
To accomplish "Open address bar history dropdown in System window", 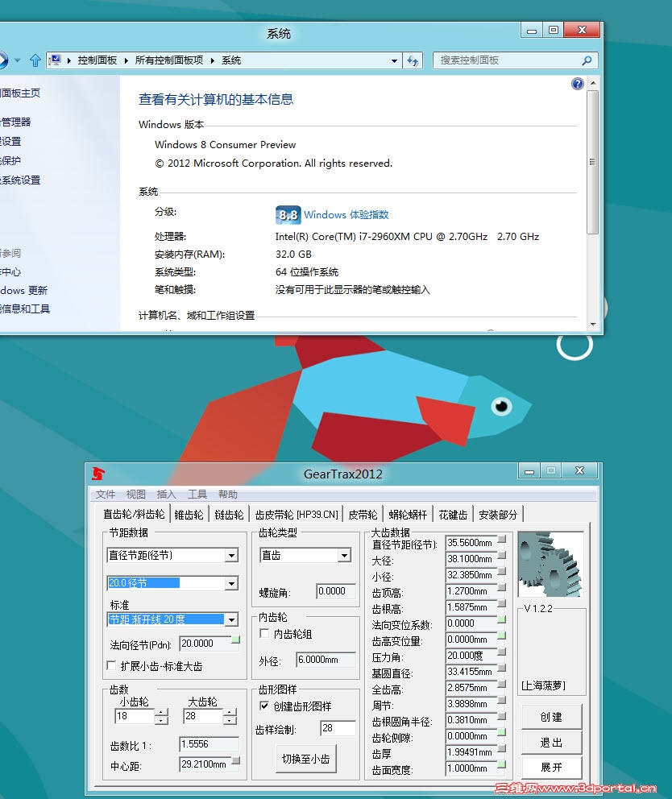I will click(x=394, y=60).
